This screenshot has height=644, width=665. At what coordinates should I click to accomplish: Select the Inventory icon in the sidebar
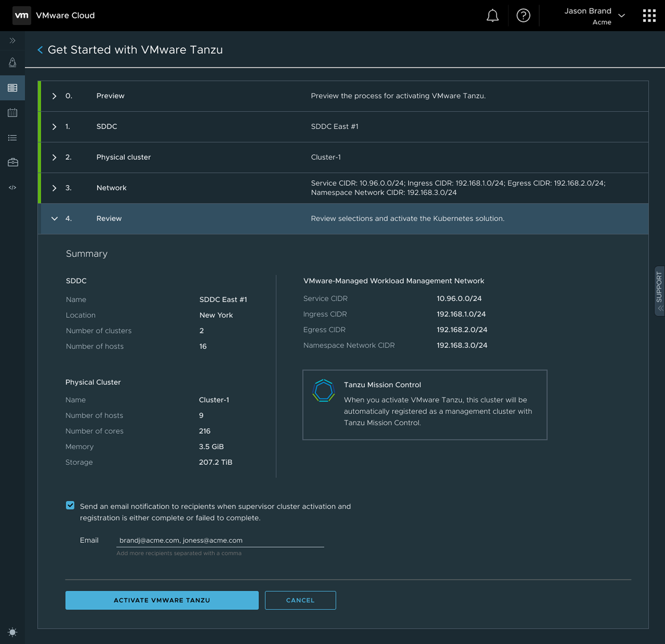tap(12, 88)
